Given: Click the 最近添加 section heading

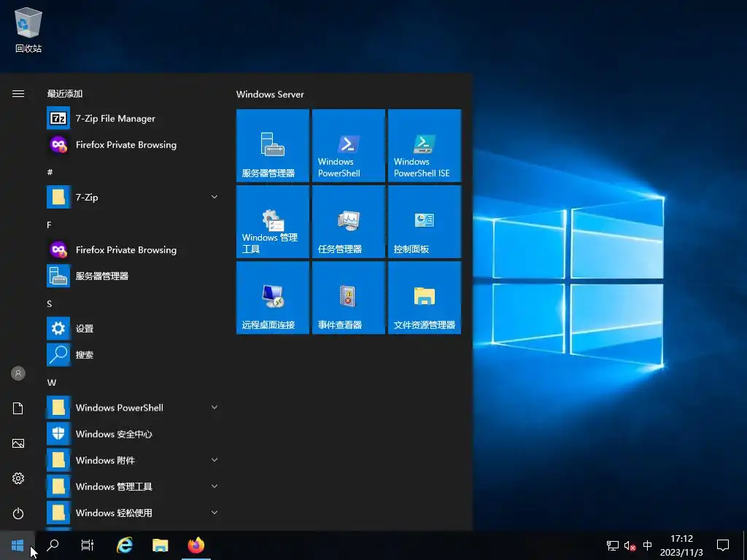Looking at the screenshot, I should tap(65, 94).
